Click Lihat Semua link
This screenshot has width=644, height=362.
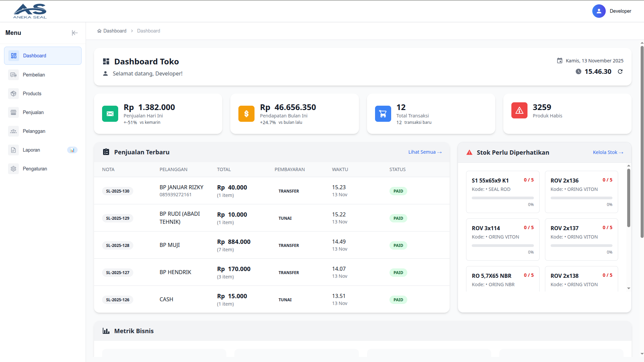click(425, 152)
